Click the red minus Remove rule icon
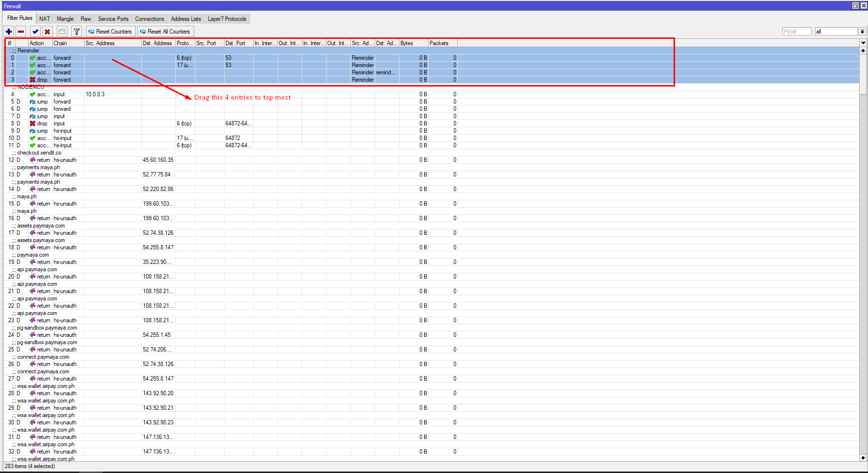The width and height of the screenshot is (868, 473). 21,32
